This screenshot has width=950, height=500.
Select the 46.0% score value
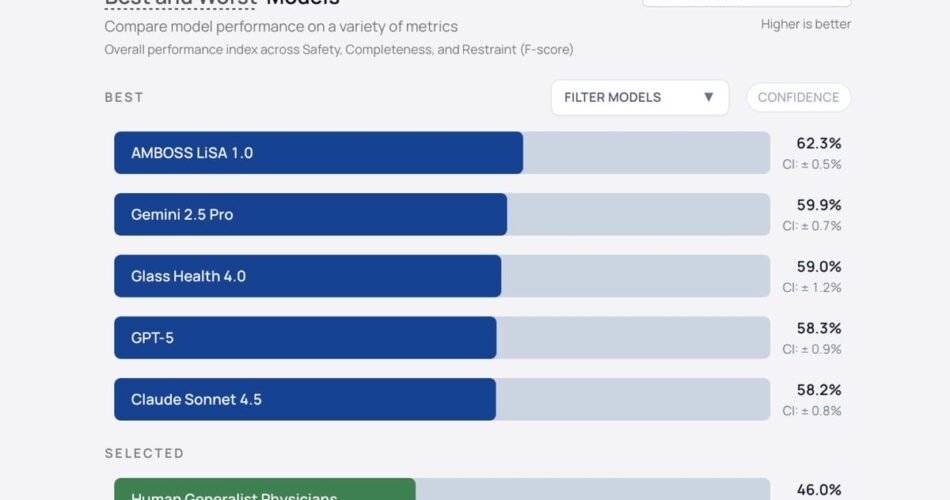[x=819, y=490]
